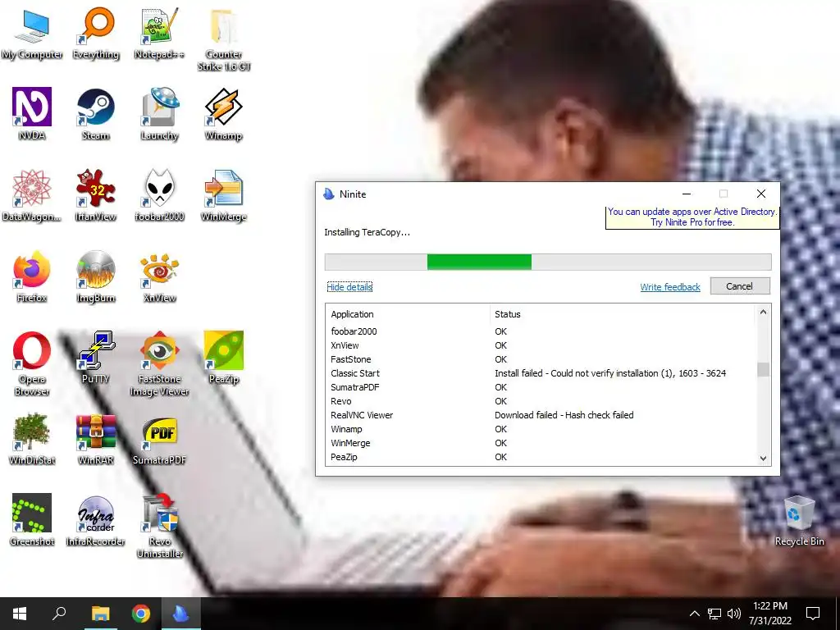Select the XnView desktop shortcut
The height and width of the screenshot is (630, 840).
pos(159,277)
